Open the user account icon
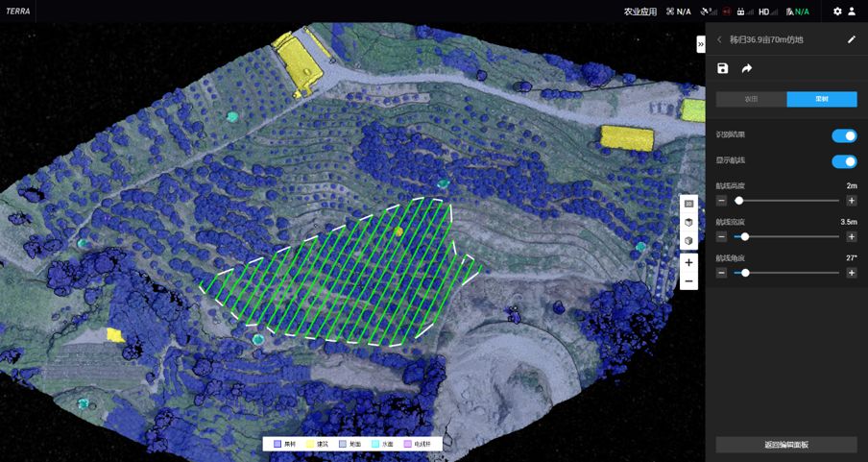This screenshot has height=462, width=868. 852,12
